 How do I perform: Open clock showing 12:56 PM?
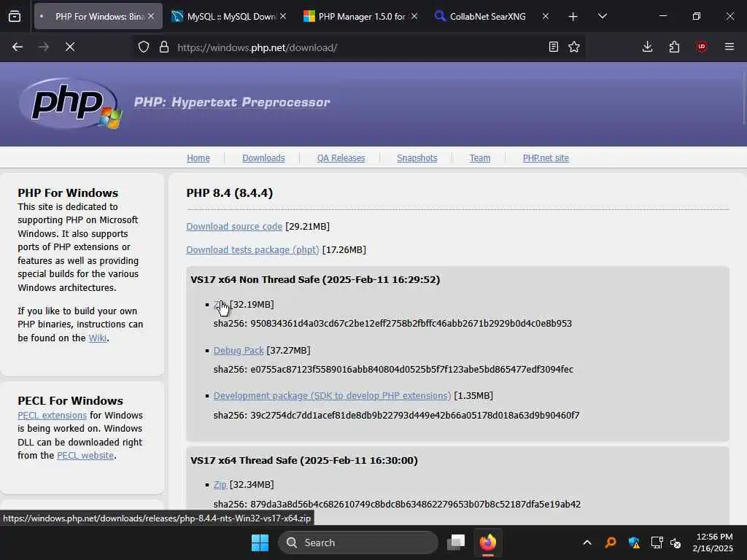713,542
